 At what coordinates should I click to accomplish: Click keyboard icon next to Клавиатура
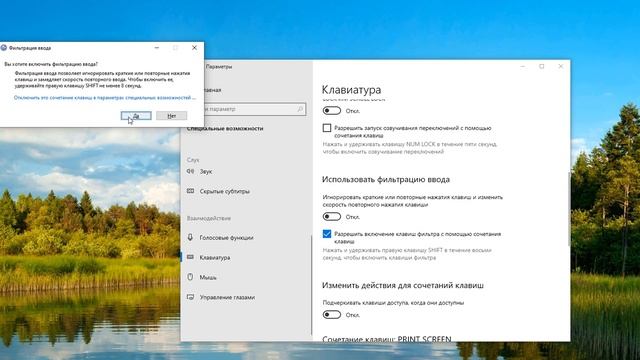click(x=190, y=257)
